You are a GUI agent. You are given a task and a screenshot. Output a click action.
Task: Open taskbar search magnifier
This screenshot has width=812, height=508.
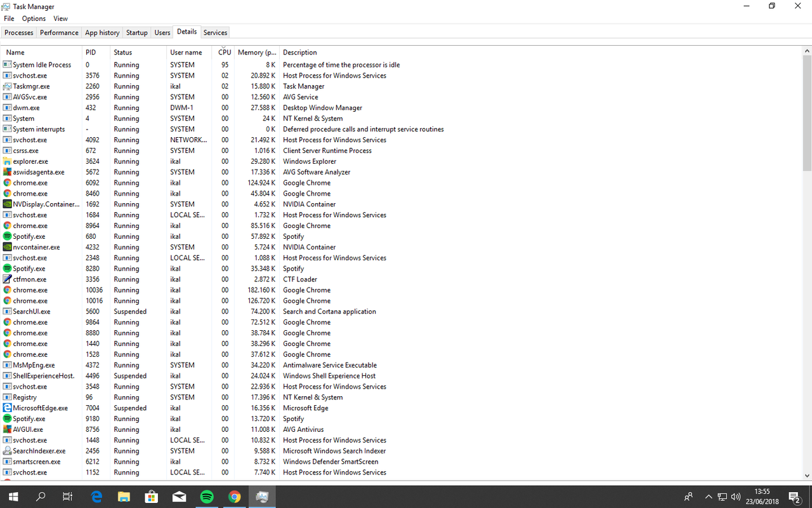[x=41, y=497]
